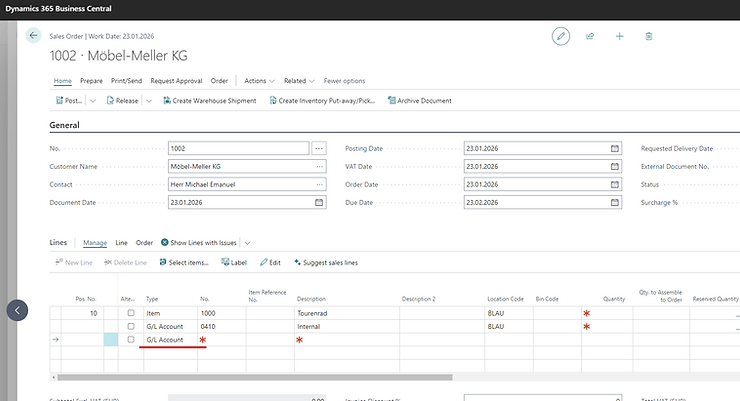Click the share icon in header
The height and width of the screenshot is (401, 740).
[x=590, y=36]
